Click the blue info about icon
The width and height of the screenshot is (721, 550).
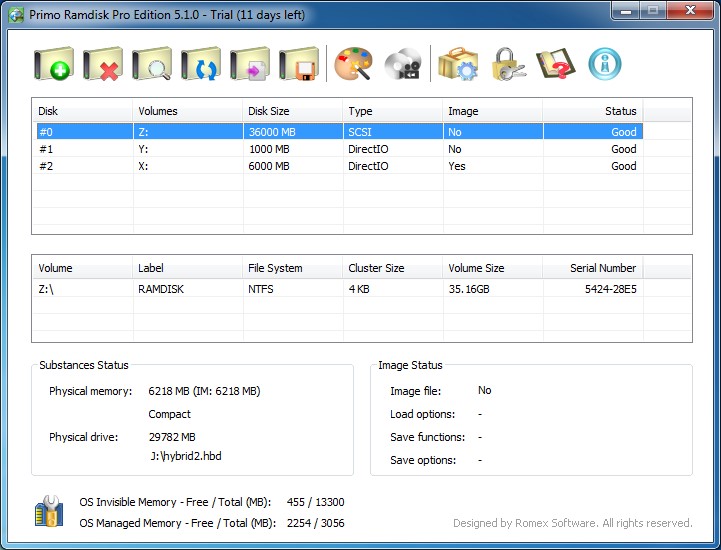pyautogui.click(x=605, y=64)
